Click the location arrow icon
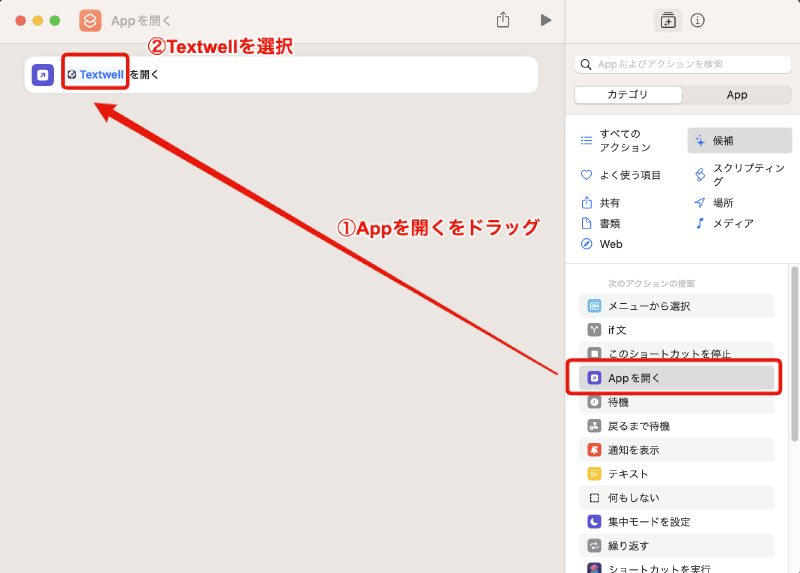 (x=699, y=203)
